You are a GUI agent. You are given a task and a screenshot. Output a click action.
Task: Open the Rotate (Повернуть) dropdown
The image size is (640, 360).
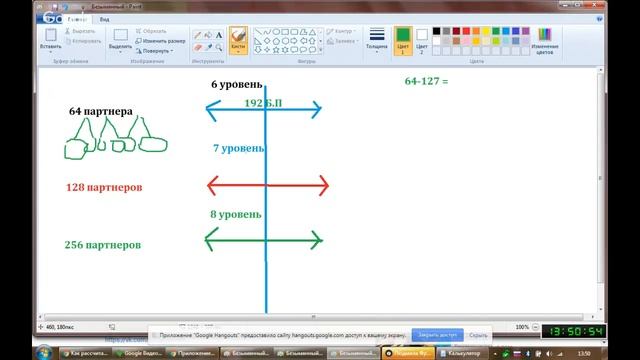pos(155,51)
